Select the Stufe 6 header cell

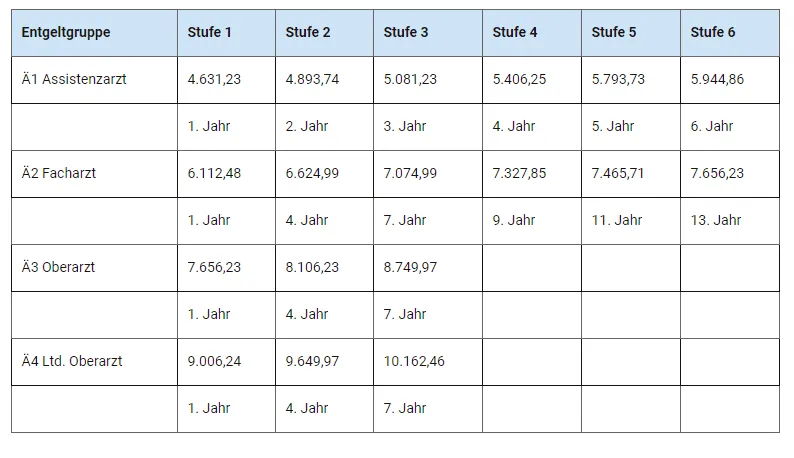(713, 32)
